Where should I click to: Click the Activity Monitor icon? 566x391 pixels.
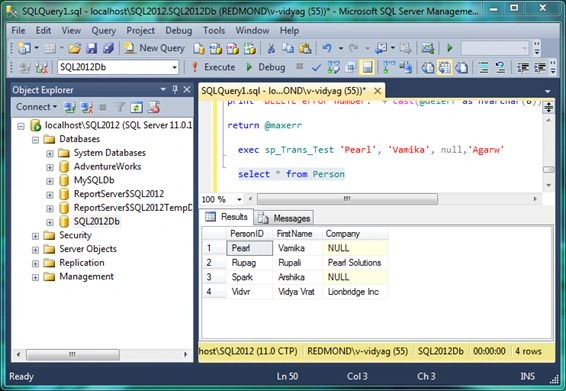click(x=428, y=48)
